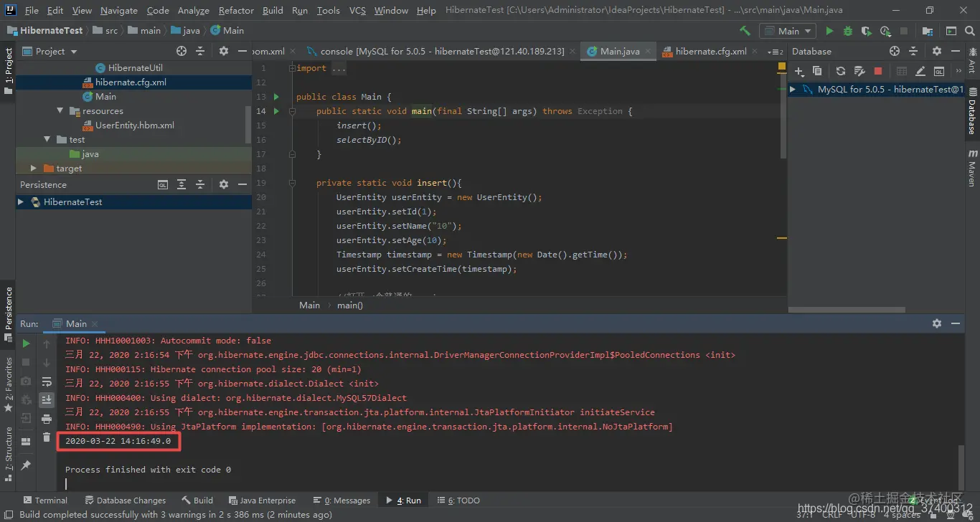Start debugging with the green bug icon
The height and width of the screenshot is (522, 980).
tap(848, 31)
